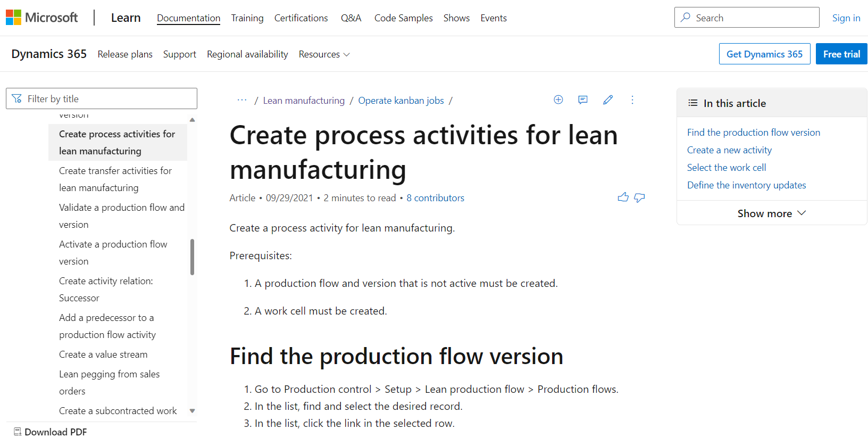Image resolution: width=868 pixels, height=437 pixels.
Task: Click the Microsoft logo
Action: tap(41, 18)
